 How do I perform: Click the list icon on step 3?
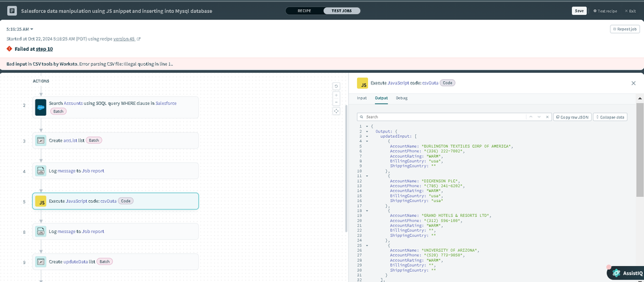(41, 140)
